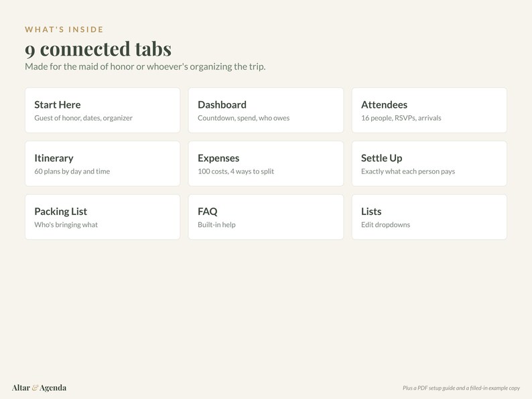Click 'Guest of honor, dates, organizer' text
This screenshot has height=399, width=532.
[84, 118]
